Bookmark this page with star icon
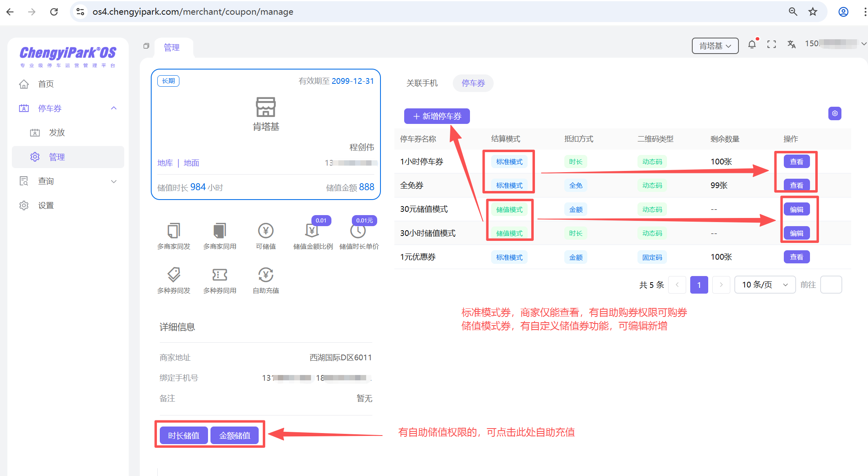 click(813, 11)
